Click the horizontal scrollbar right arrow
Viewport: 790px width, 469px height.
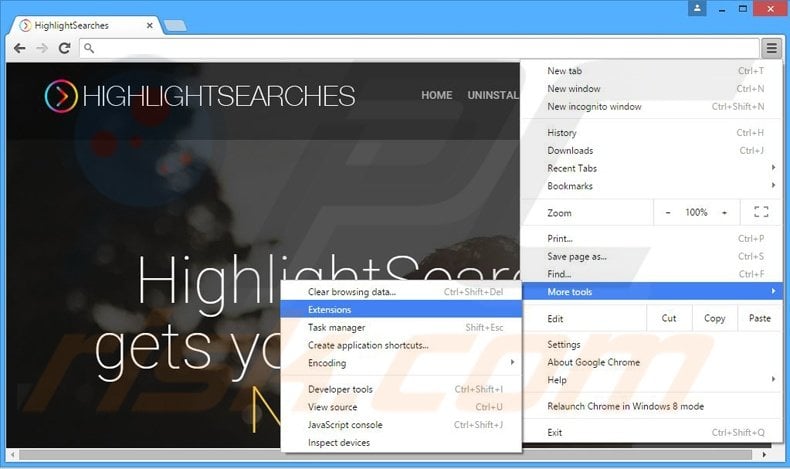764,454
